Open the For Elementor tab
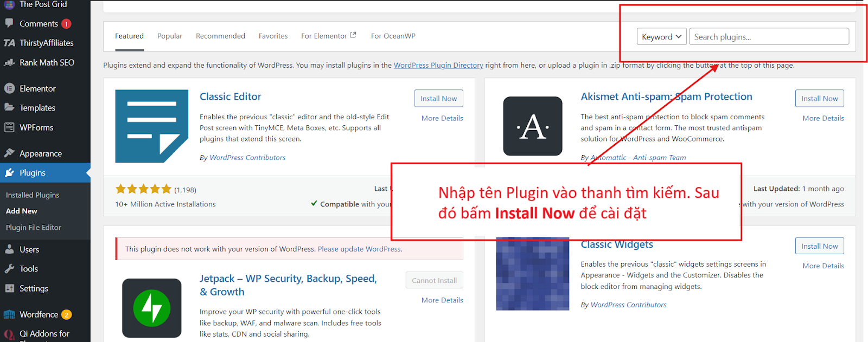This screenshot has width=868, height=342. (x=329, y=36)
